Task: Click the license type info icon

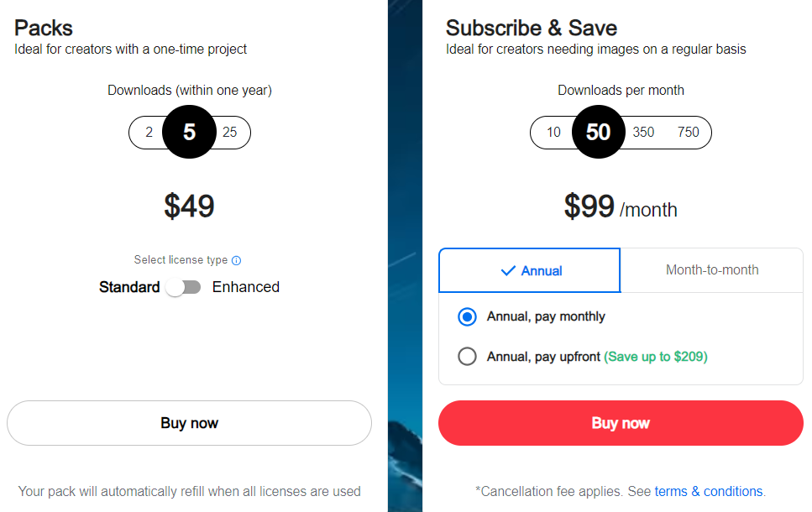Action: (x=236, y=260)
